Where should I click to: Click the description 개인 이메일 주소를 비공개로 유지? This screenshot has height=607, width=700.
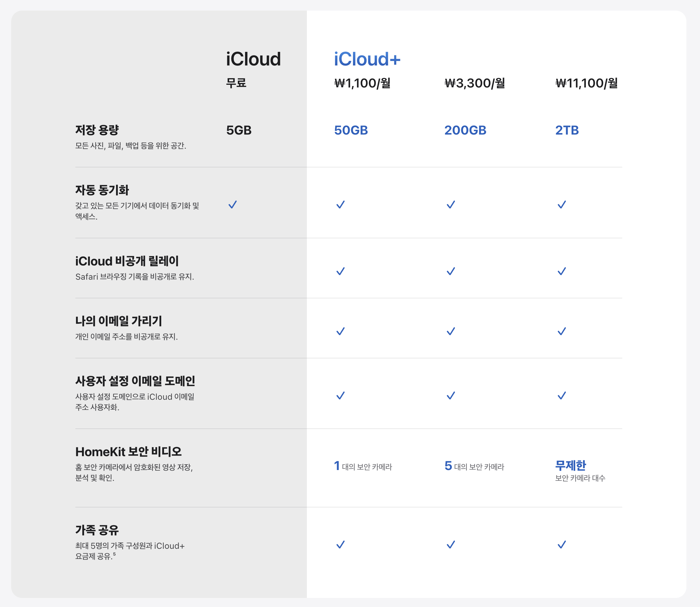[127, 337]
